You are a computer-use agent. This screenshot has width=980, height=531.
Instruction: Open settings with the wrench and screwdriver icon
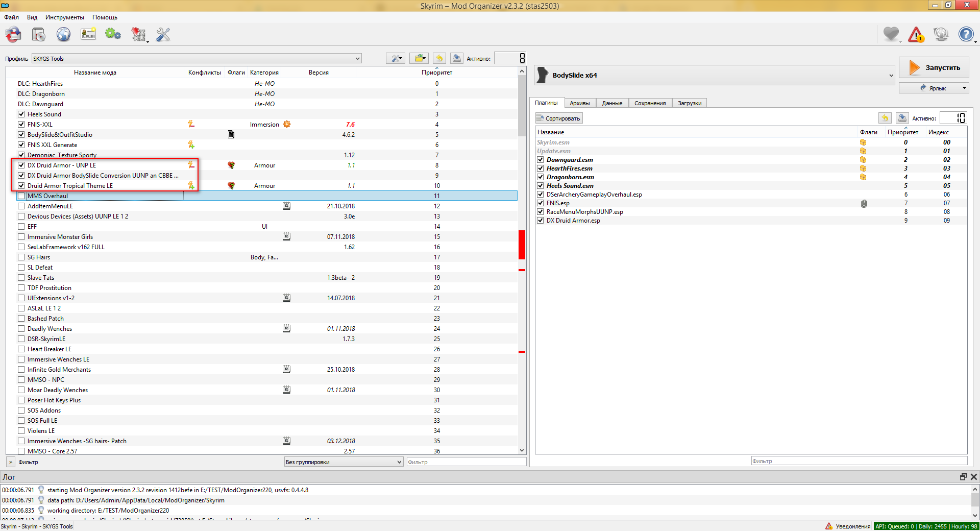point(163,35)
